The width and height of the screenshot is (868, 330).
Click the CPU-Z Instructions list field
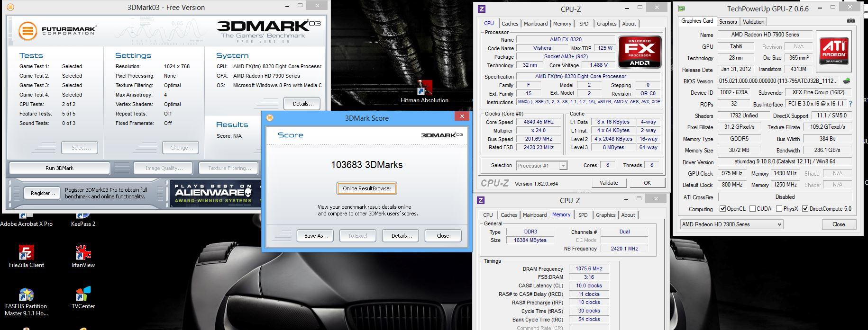pos(589,102)
